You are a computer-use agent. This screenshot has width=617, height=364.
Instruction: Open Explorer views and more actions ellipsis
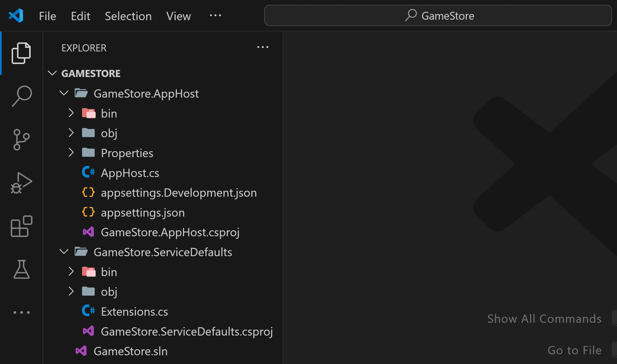coord(263,47)
